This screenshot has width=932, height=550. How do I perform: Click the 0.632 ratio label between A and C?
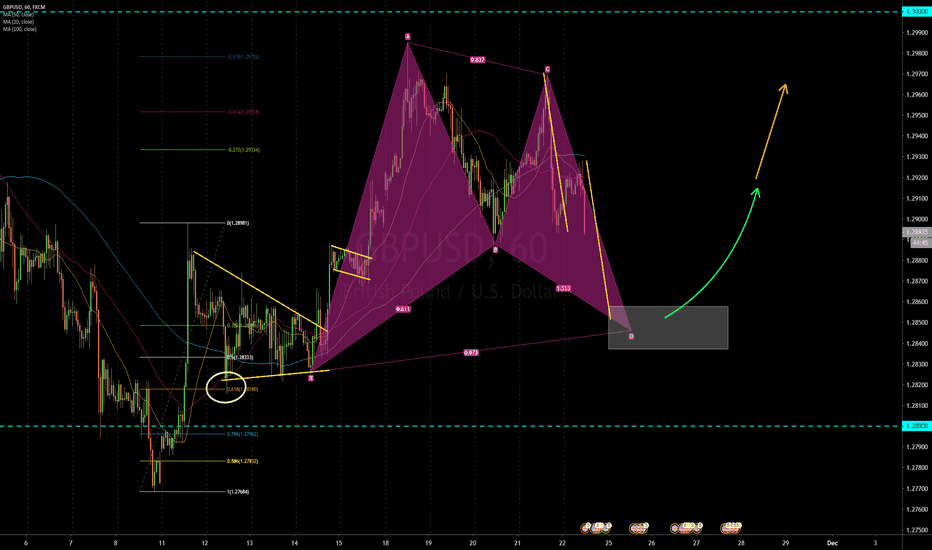point(477,60)
